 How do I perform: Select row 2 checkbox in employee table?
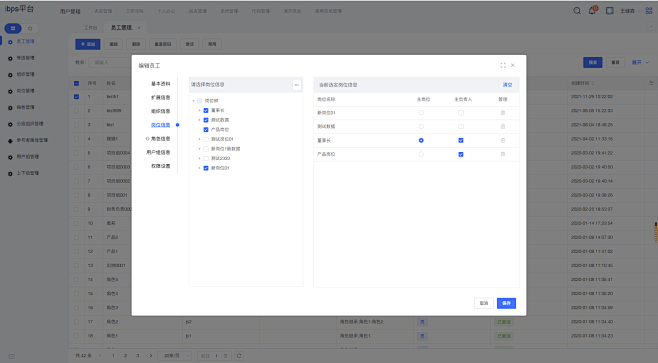click(x=76, y=111)
